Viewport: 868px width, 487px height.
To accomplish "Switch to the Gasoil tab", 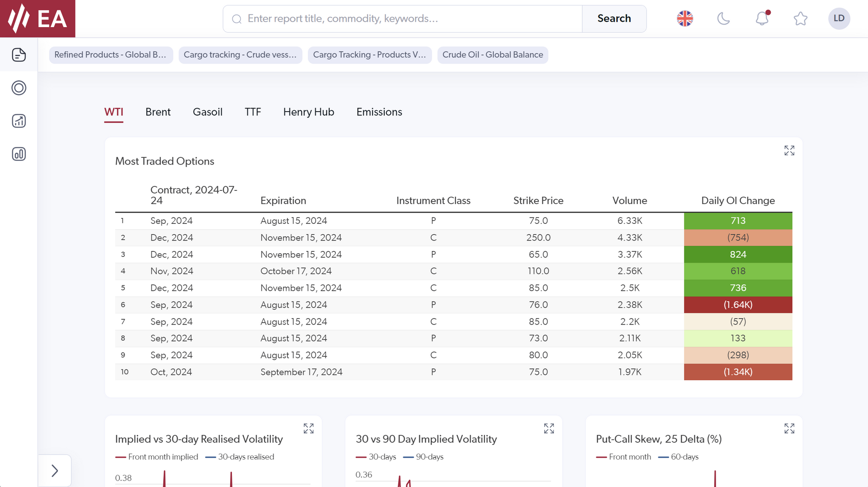I will [x=208, y=112].
